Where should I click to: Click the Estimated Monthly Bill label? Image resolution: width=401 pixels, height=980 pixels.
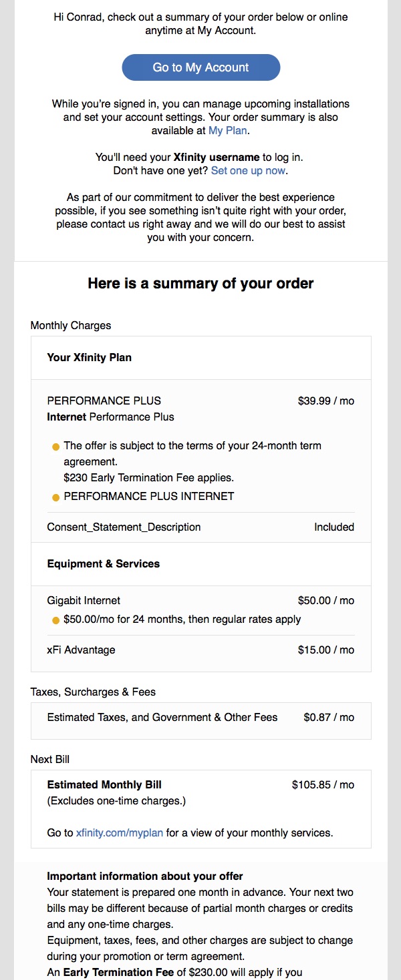click(x=104, y=785)
